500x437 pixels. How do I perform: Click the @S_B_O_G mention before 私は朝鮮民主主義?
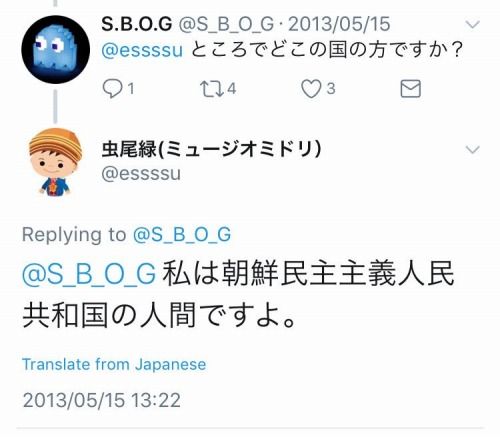(89, 274)
